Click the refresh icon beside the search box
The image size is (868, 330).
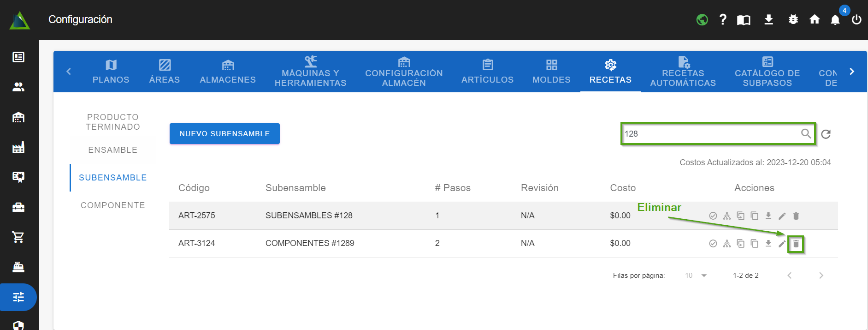826,134
